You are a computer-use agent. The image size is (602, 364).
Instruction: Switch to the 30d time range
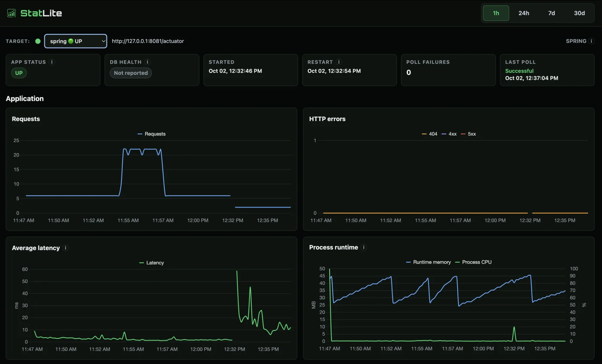(579, 13)
